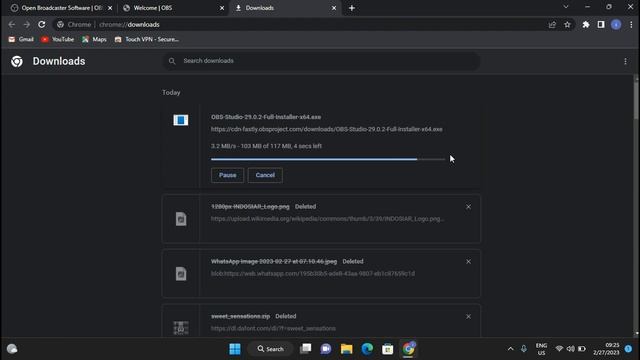640x360 pixels.
Task: Open the Windows Start menu
Action: tap(235, 349)
